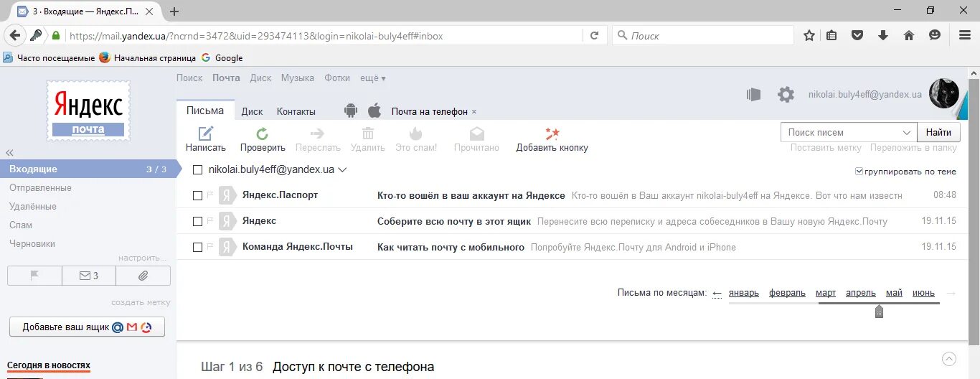This screenshot has height=379, width=980.
Task: Click Яндекс sender avatar icon in Яндекс.Паспорт row
Action: coord(227,195)
